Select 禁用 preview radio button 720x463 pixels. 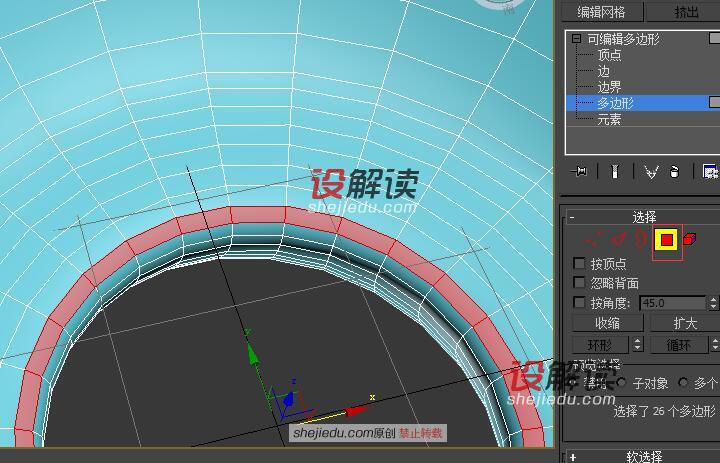click(x=574, y=382)
